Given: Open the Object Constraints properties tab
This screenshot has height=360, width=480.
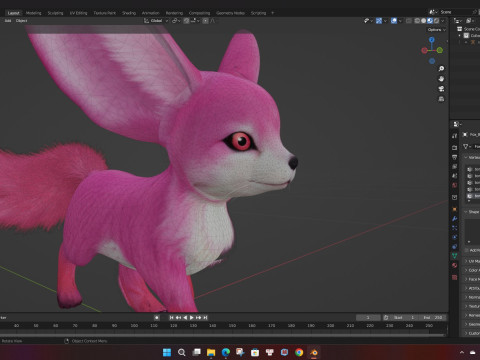Looking at the screenshot, I should coord(455,247).
